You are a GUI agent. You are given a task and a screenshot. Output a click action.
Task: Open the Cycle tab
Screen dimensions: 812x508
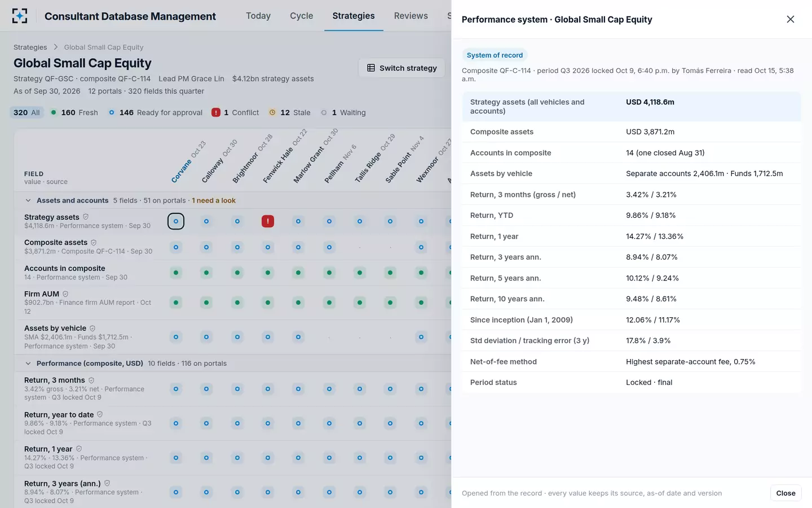pyautogui.click(x=302, y=16)
